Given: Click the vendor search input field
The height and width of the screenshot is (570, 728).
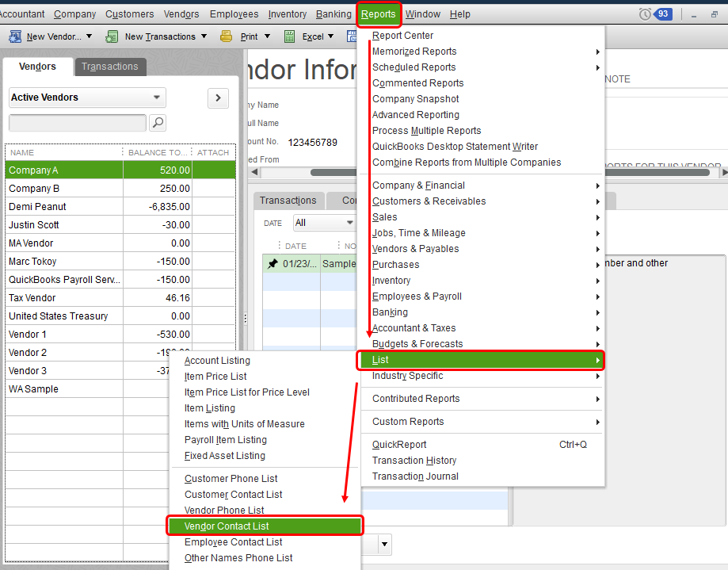Looking at the screenshot, I should pos(78,123).
